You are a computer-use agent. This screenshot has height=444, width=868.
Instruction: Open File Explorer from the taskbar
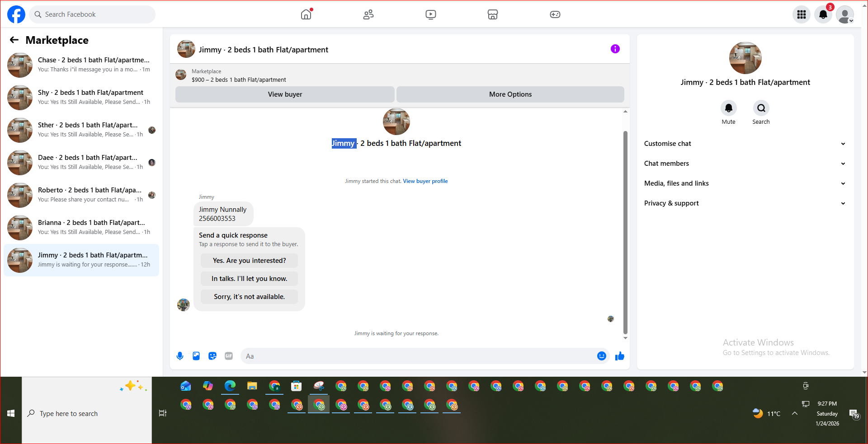pyautogui.click(x=252, y=386)
